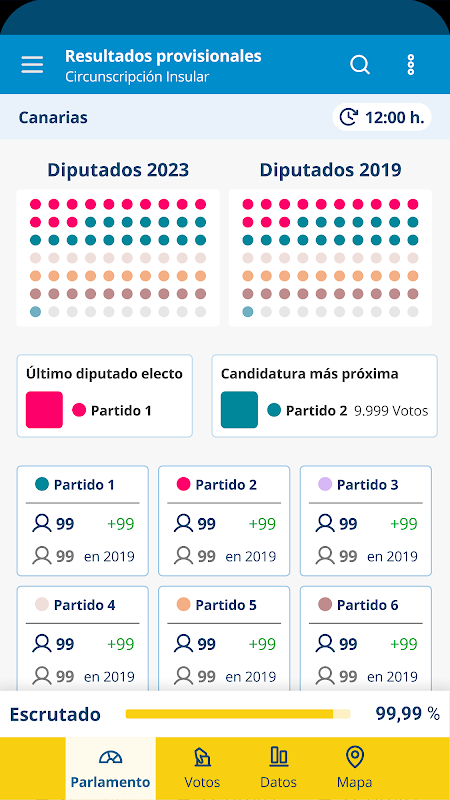Tap the Mapa location pin icon
Viewport: 450px width, 800px height.
[x=355, y=757]
